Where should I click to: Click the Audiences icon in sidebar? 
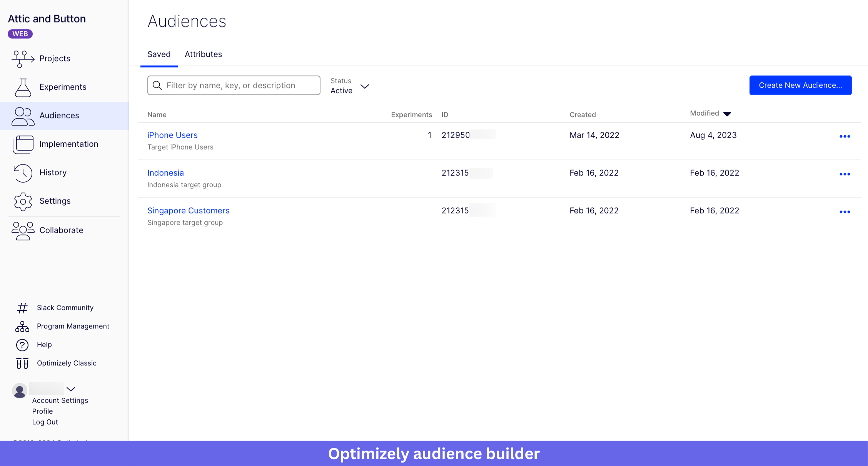pyautogui.click(x=22, y=116)
